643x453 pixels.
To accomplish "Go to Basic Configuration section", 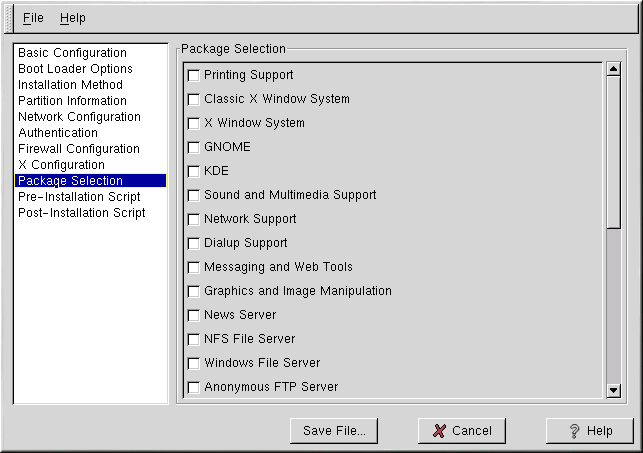I will pyautogui.click(x=72, y=53).
